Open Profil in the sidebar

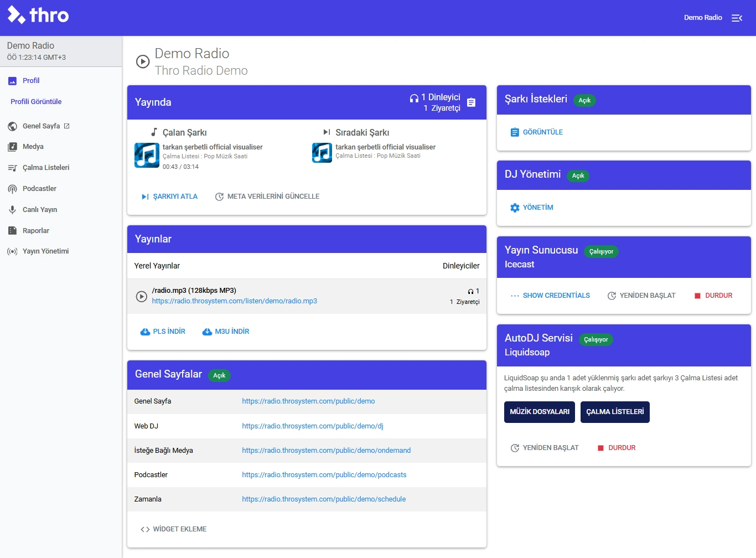(61, 81)
